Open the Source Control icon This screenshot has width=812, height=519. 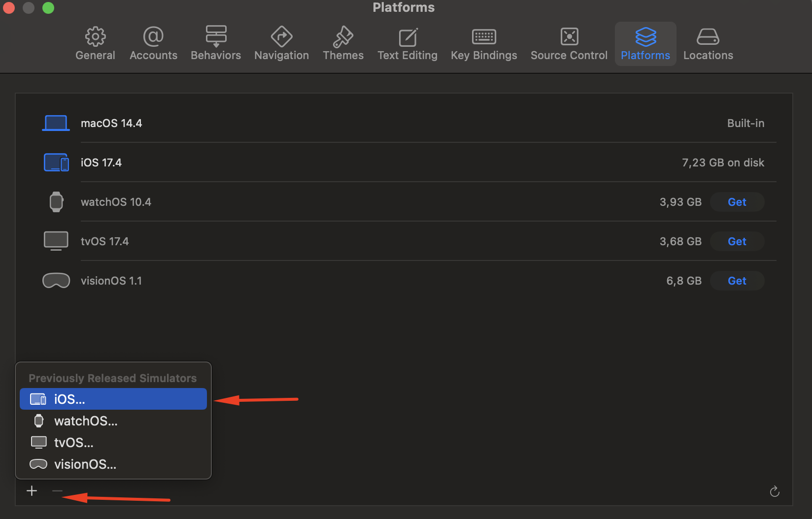(x=569, y=36)
